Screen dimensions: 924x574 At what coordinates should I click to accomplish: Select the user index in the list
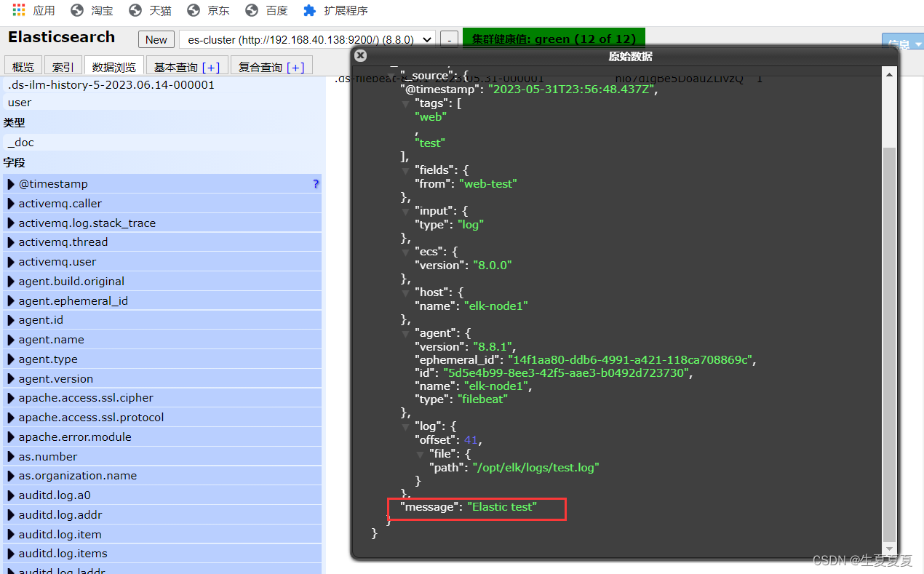162,103
